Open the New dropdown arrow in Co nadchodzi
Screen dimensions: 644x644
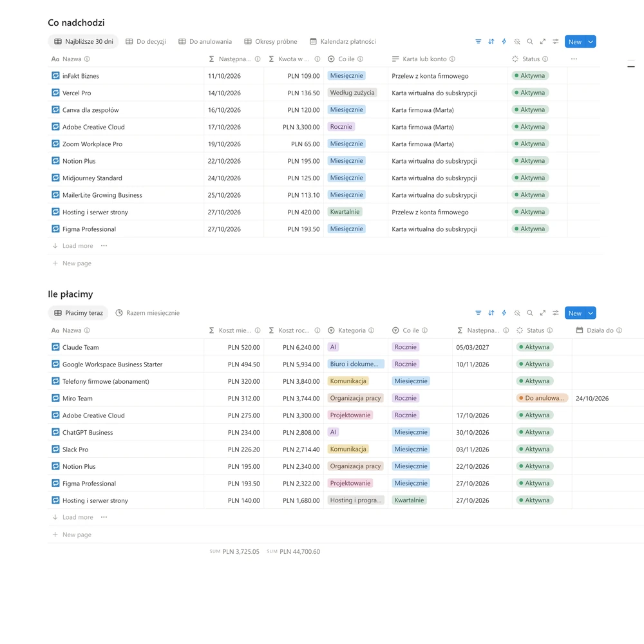591,41
